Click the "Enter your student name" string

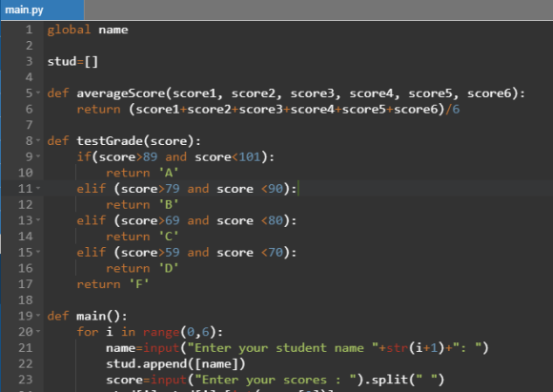[282, 348]
